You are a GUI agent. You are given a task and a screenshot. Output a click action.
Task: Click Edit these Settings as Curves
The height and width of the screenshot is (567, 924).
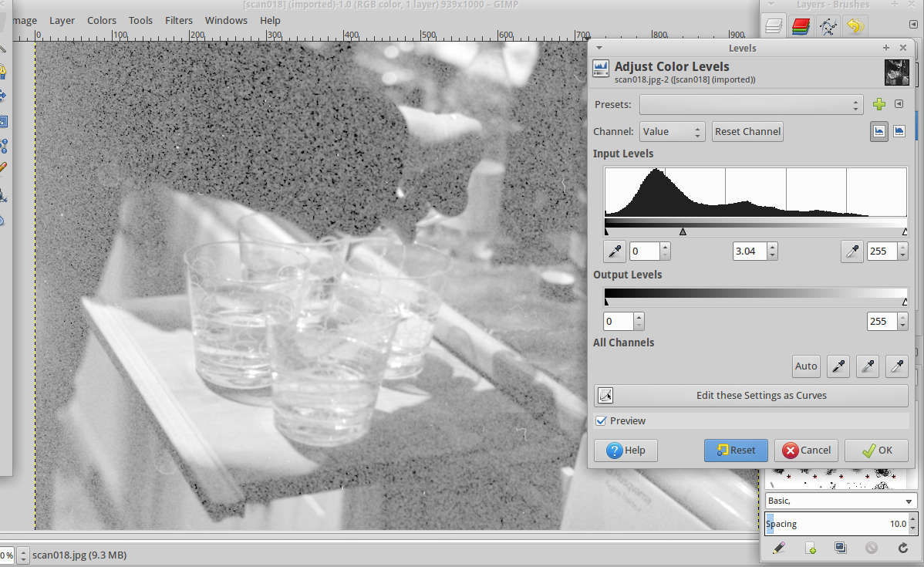(750, 396)
